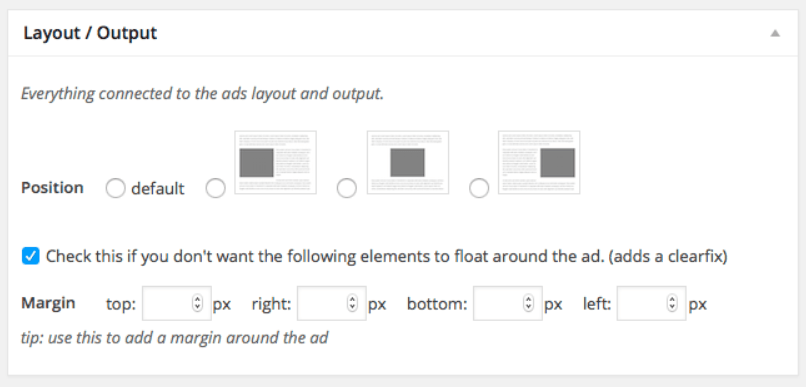Viewport: 806px width, 387px height.
Task: Click the centered ad layout thumbnail
Action: point(408,162)
